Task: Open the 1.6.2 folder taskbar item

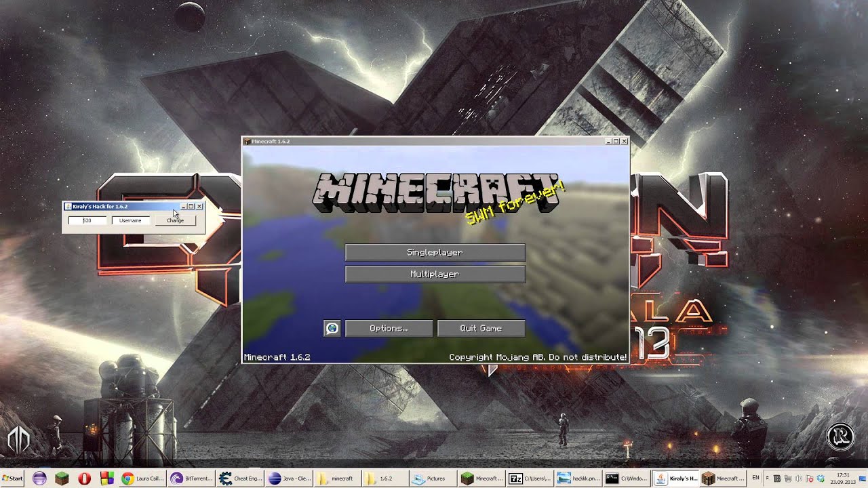Action: (384, 478)
